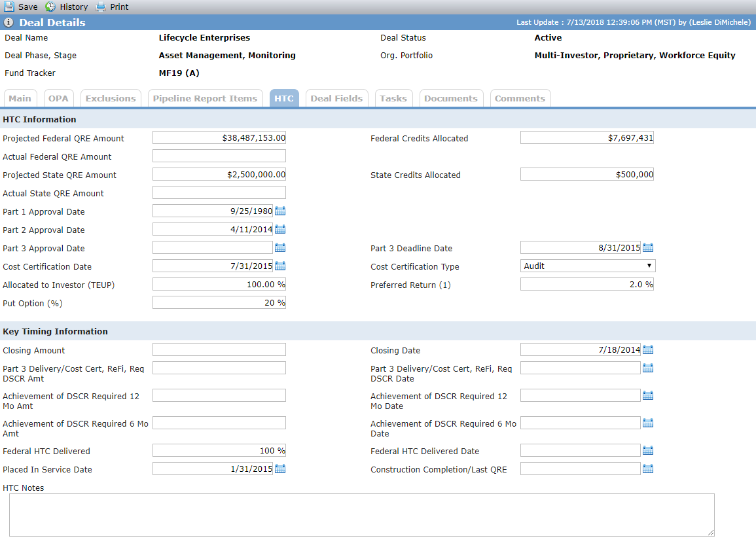The image size is (756, 551).
Task: Click the Construction Completion/Last QRE date field
Action: tap(581, 469)
